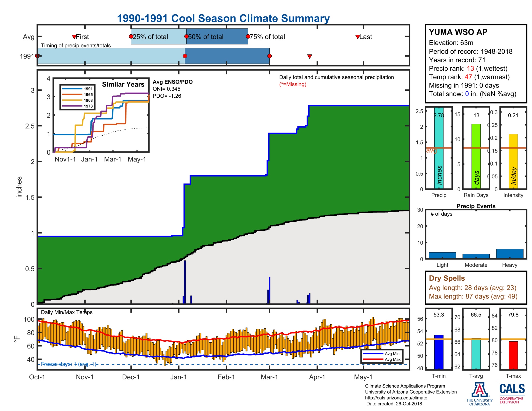
Task: Click the CALS Cooperative Extension logo
Action: click(512, 393)
